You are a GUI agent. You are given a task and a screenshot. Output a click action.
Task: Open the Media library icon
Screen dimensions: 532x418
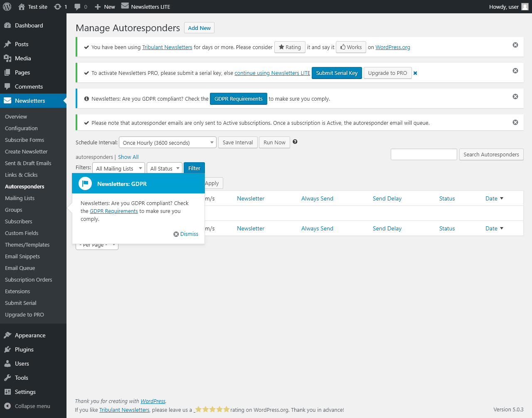(7, 58)
